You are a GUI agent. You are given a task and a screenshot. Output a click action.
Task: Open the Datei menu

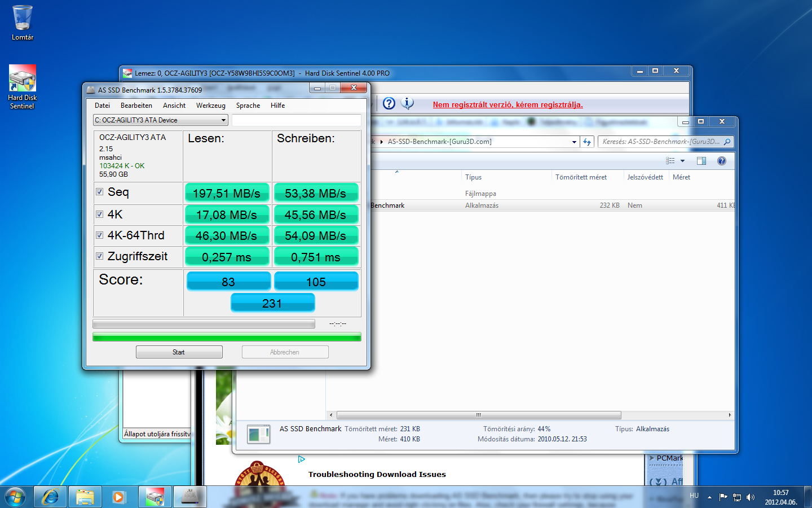[x=103, y=106]
